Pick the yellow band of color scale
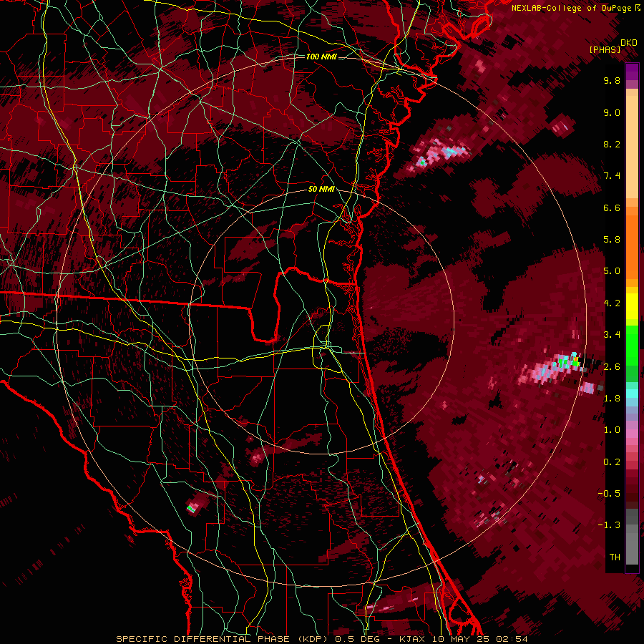The height and width of the screenshot is (644, 644). tap(632, 306)
